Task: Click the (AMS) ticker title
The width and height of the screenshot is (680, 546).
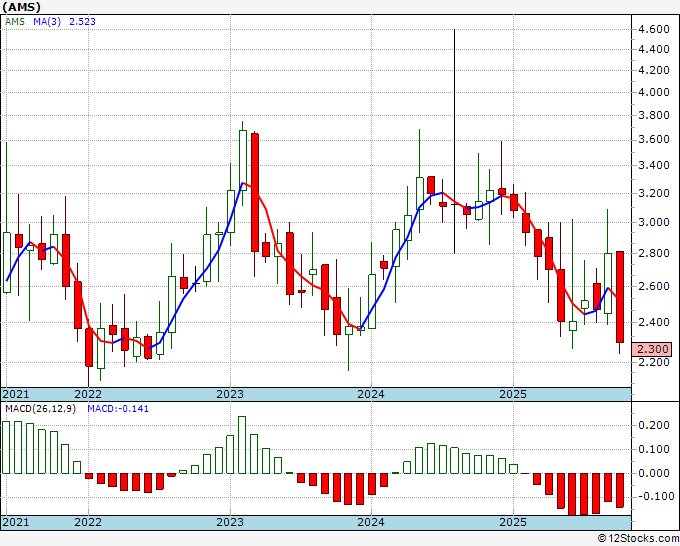Action: (x=22, y=7)
